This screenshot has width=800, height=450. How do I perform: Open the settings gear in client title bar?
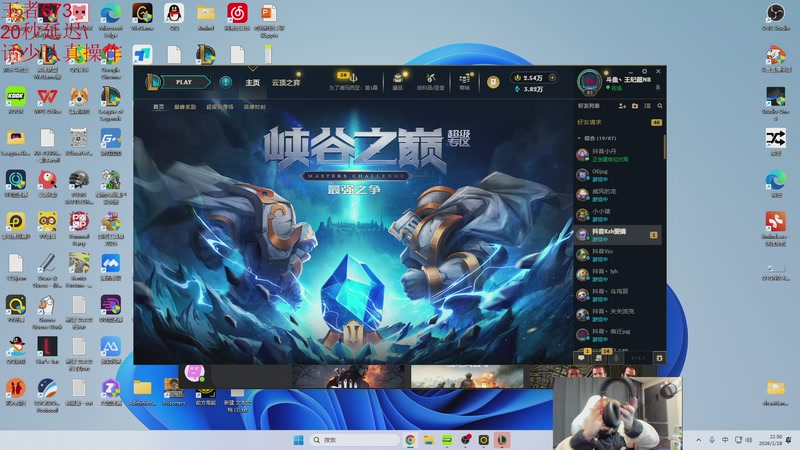[x=644, y=71]
